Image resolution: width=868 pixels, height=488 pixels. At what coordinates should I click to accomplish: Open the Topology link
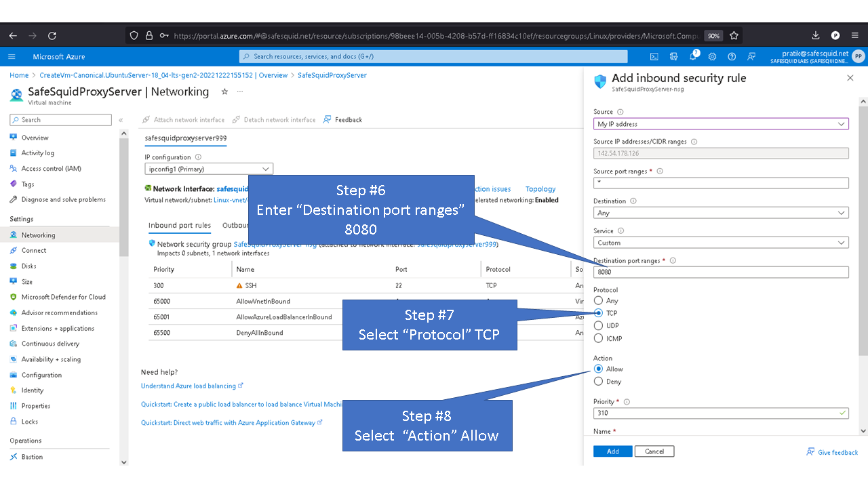[540, 189]
